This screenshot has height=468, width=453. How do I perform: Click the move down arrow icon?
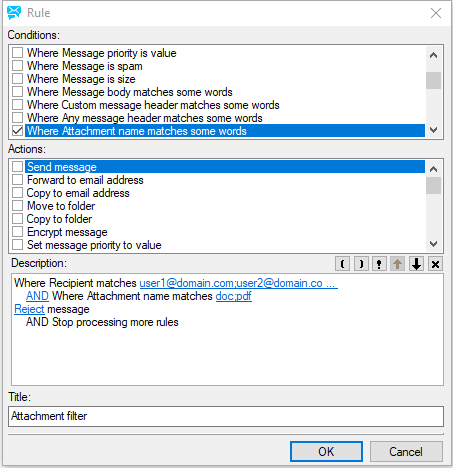416,264
